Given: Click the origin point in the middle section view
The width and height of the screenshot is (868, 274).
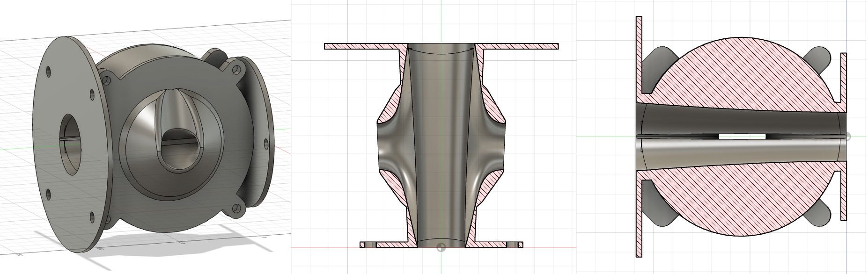Looking at the screenshot, I should [x=441, y=247].
